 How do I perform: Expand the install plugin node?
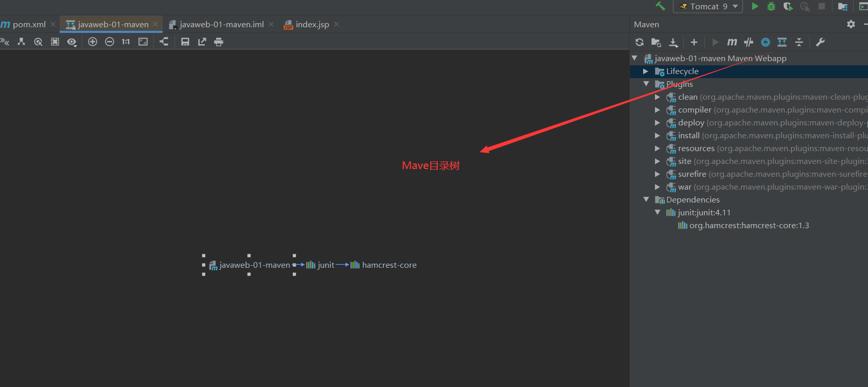[657, 135]
